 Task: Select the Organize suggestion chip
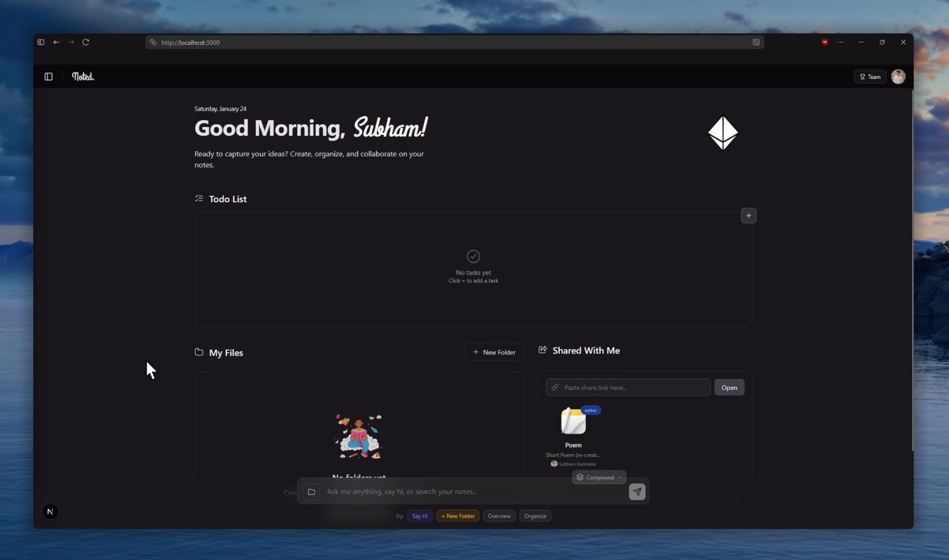pyautogui.click(x=535, y=516)
